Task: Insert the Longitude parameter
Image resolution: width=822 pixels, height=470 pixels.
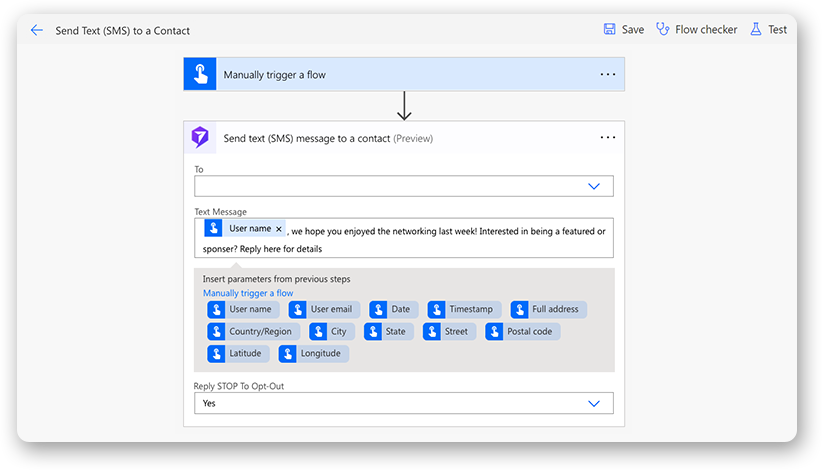Action: coord(314,354)
